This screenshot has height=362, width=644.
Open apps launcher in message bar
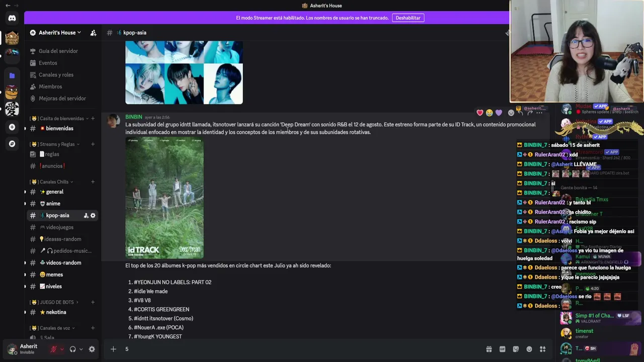pos(542,349)
